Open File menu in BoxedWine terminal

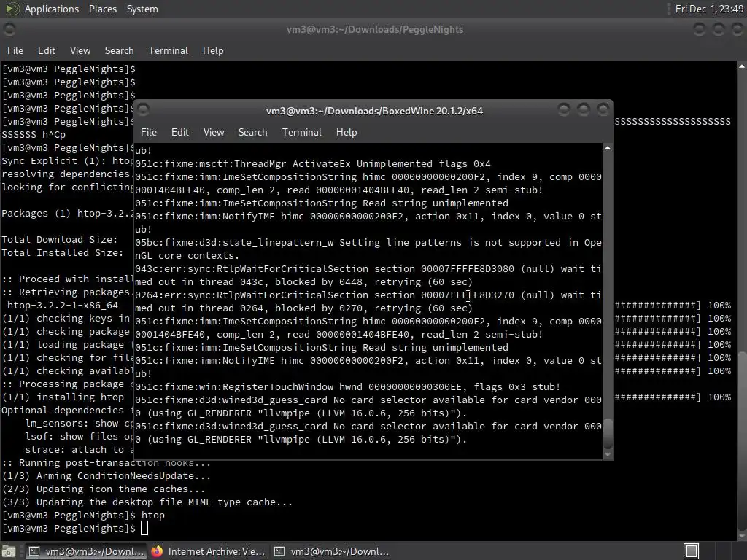tap(148, 133)
